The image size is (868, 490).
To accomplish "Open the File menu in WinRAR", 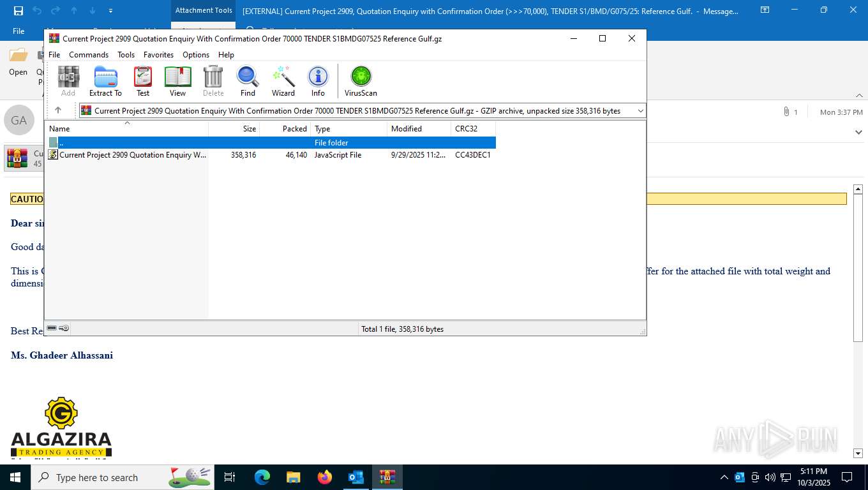I will pos(54,55).
